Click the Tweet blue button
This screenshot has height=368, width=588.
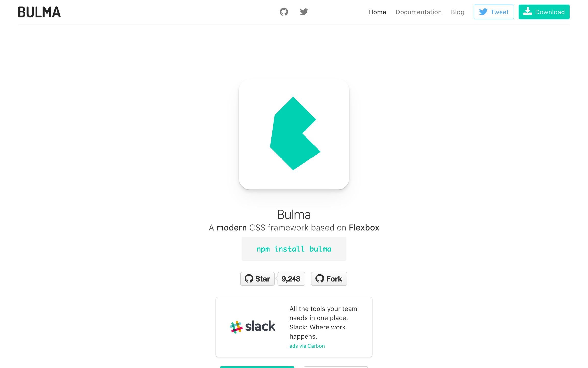click(x=494, y=12)
